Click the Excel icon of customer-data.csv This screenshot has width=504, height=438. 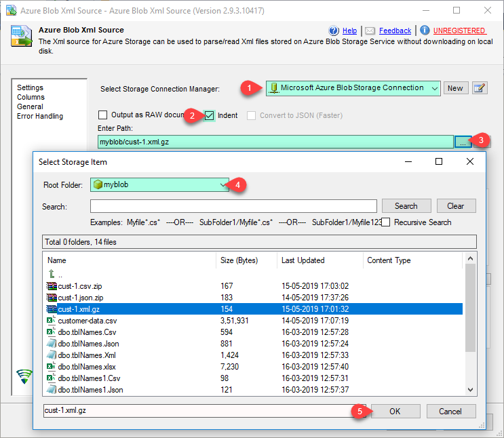point(52,321)
